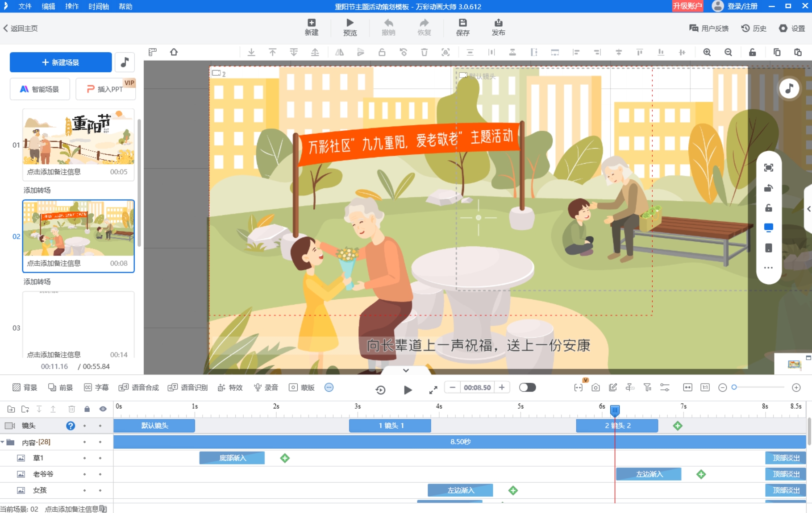Click the lock icon in timeline header
This screenshot has width=812, height=513.
(87, 409)
